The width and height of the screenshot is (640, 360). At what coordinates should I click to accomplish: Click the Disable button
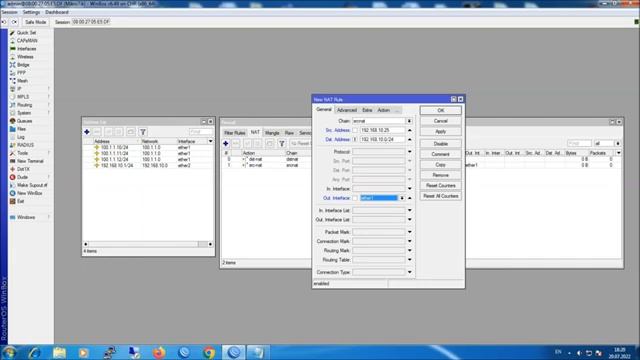coord(440,144)
